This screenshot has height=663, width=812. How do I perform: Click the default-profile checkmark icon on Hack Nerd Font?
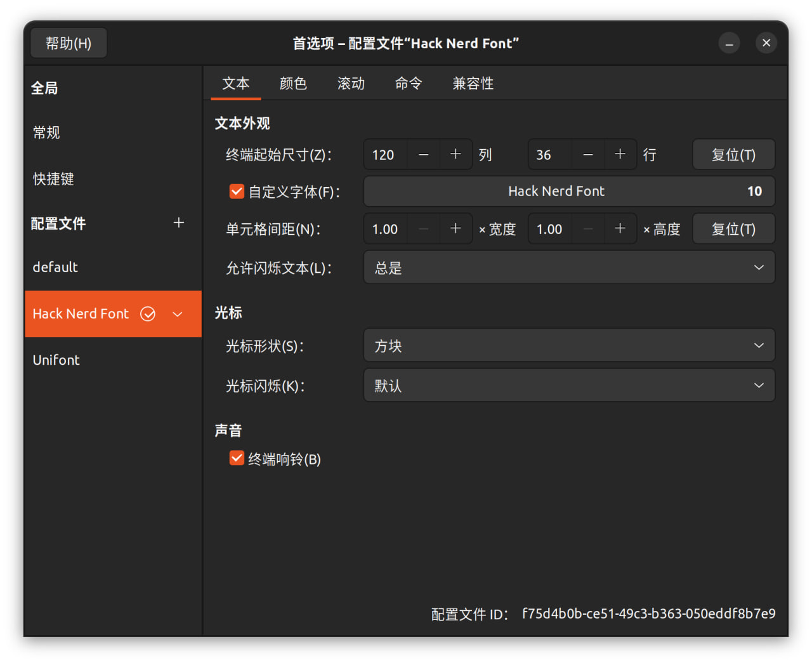(x=148, y=314)
